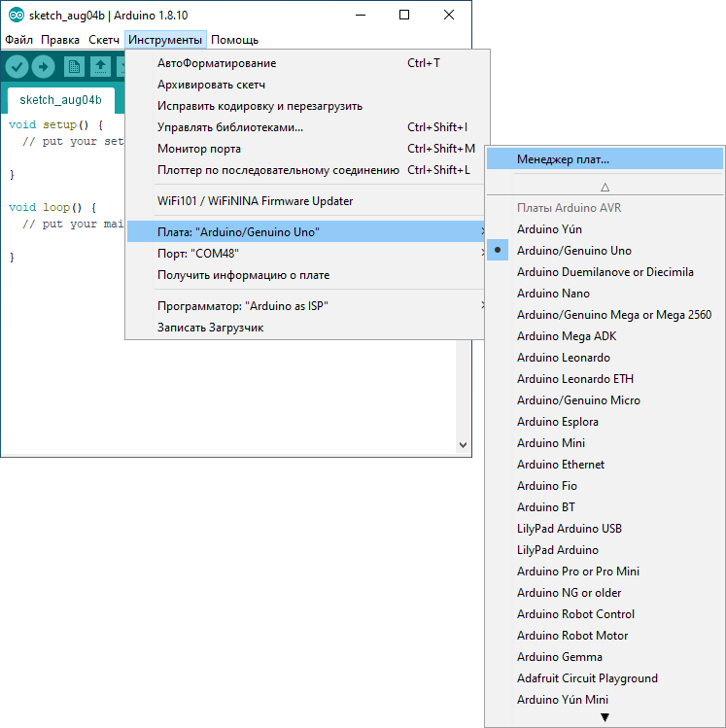Select Arduino Nano board
This screenshot has width=726, height=728.
click(605, 294)
